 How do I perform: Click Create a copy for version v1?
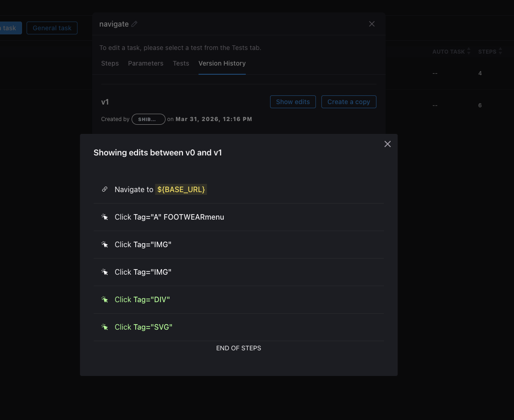tap(348, 102)
